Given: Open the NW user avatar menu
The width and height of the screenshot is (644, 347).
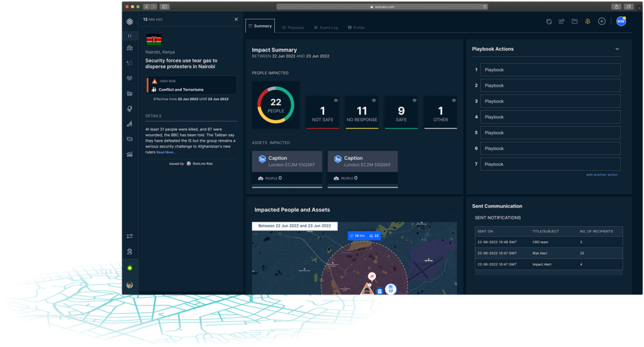Looking at the screenshot, I should point(621,21).
